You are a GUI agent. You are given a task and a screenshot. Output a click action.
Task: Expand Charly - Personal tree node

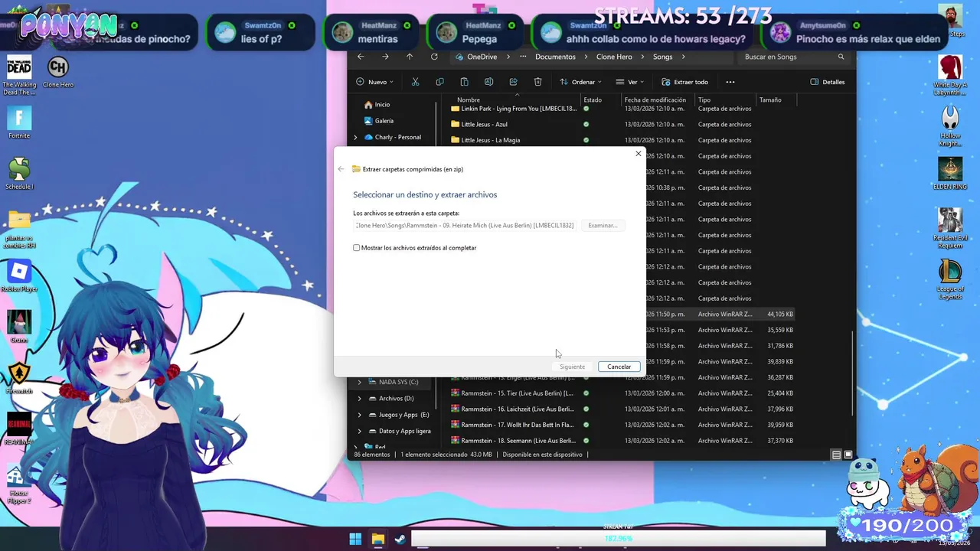355,138
